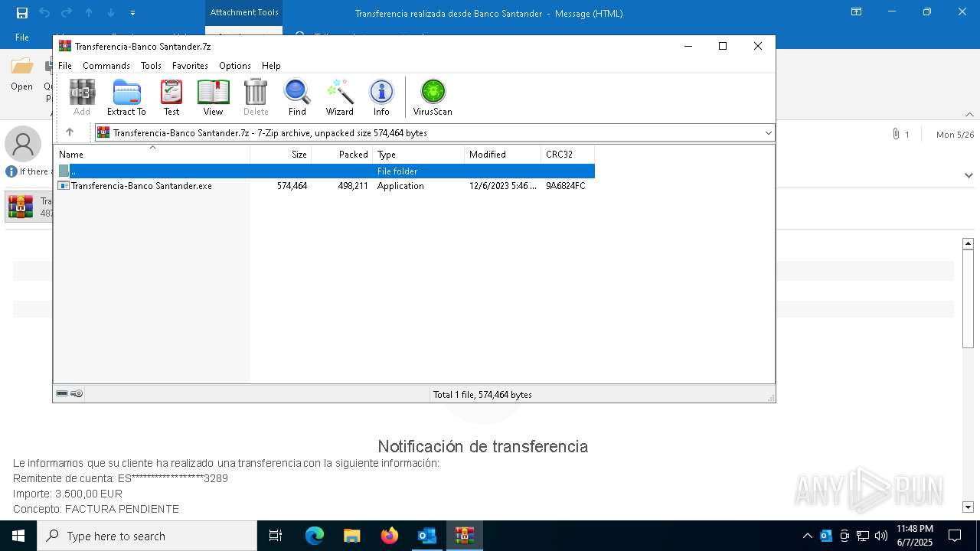The image size is (980, 551).
Task: Open the Commands menu
Action: tap(106, 66)
